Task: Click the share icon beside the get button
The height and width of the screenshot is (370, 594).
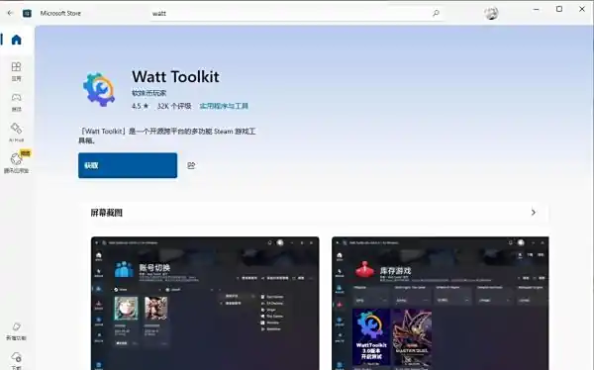Action: (x=191, y=165)
